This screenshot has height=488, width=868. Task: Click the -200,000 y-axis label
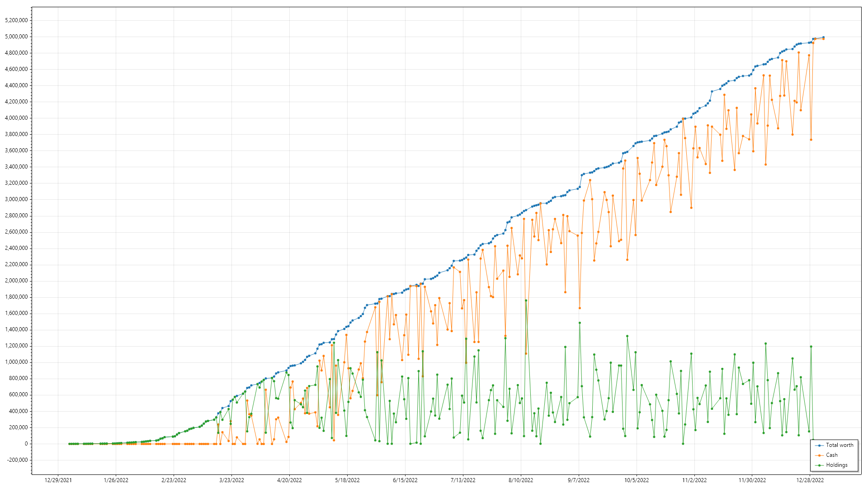click(18, 460)
